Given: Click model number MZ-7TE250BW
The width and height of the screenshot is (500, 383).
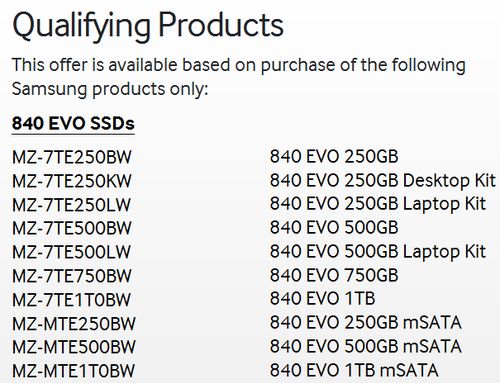Looking at the screenshot, I should pos(72,157).
